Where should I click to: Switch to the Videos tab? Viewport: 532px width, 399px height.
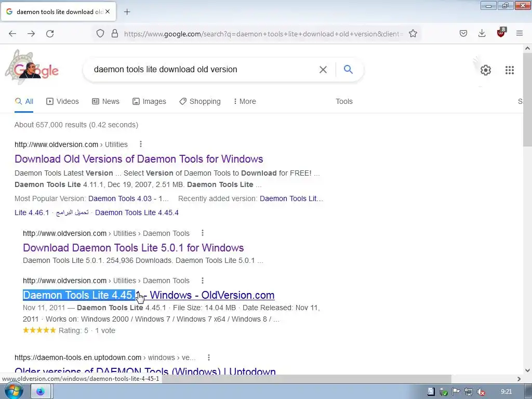tap(62, 101)
